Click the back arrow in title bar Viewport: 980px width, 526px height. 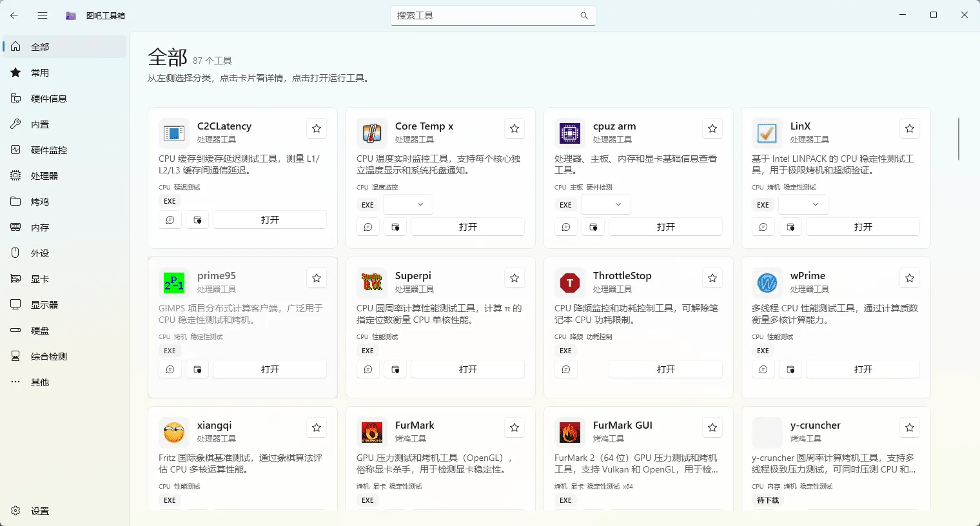[14, 15]
